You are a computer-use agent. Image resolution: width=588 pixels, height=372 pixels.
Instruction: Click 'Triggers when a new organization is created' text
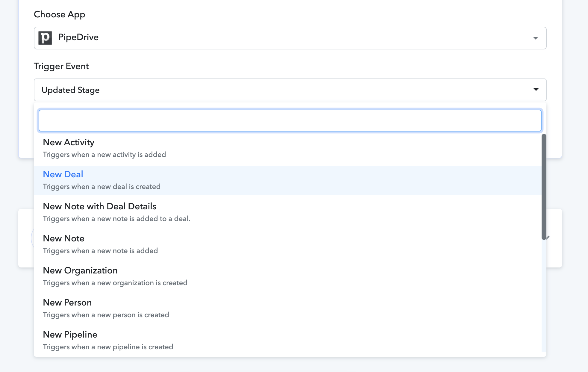[115, 283]
